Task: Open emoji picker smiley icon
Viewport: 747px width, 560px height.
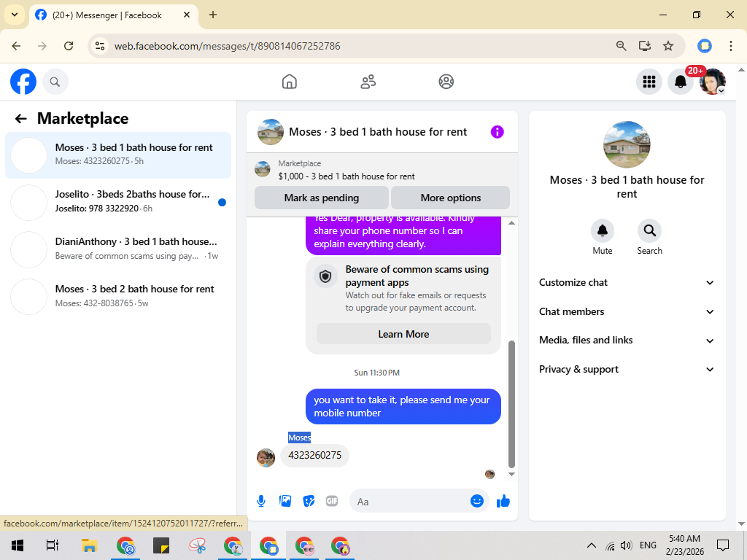Action: (477, 501)
